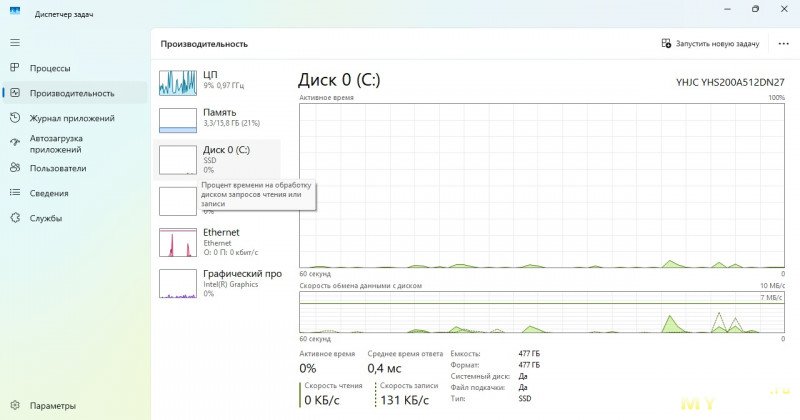Open the hamburger navigation menu

point(15,42)
